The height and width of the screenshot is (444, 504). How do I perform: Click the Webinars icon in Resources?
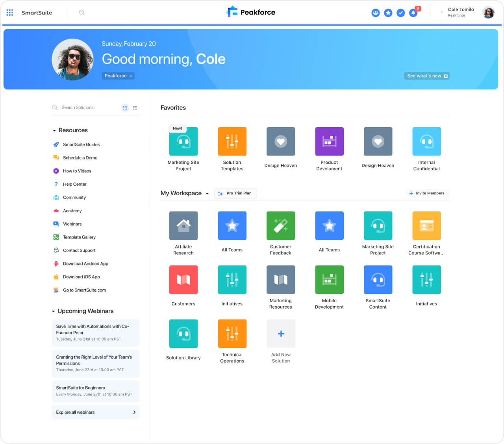(56, 224)
